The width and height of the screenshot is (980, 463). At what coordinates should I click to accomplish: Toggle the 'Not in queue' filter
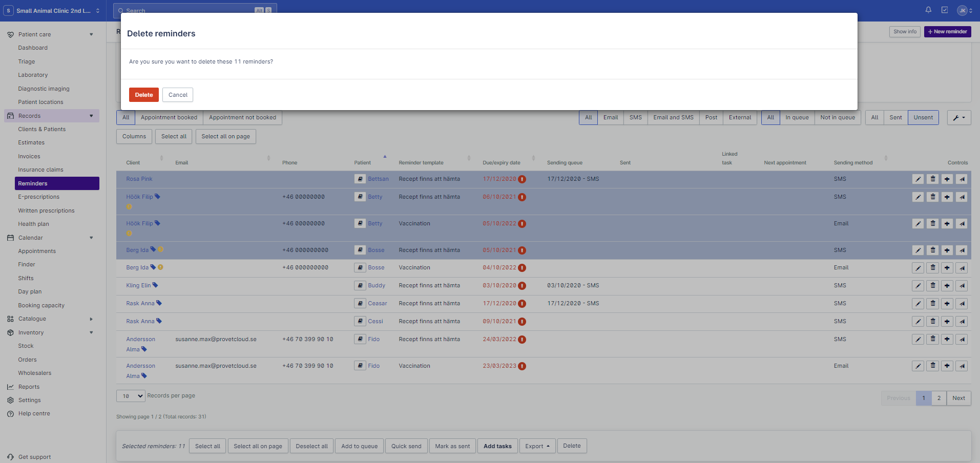pos(837,118)
